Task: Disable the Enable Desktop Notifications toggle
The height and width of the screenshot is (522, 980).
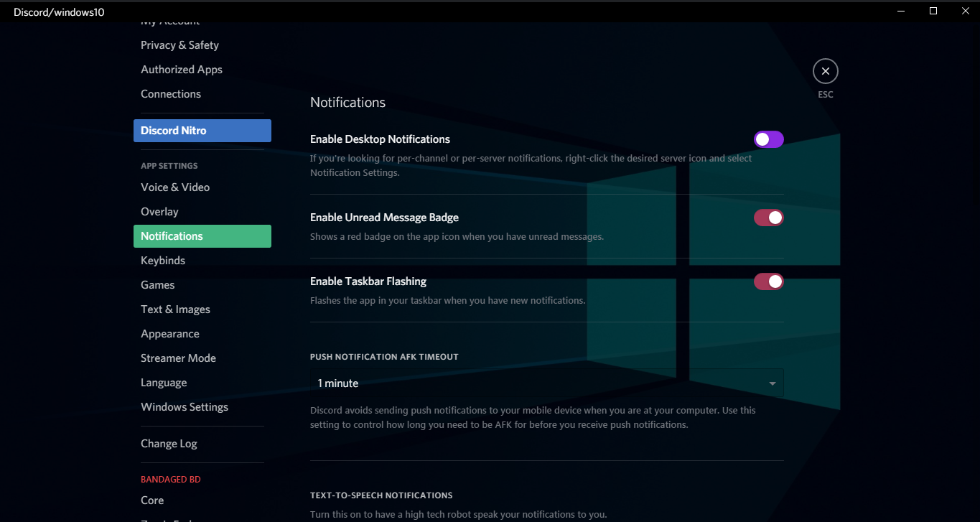Action: (768, 139)
